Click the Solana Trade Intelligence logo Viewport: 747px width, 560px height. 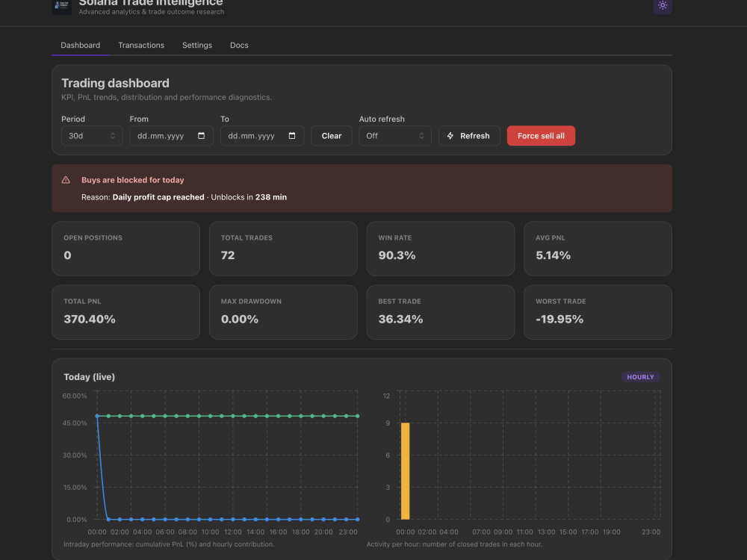tap(61, 7)
